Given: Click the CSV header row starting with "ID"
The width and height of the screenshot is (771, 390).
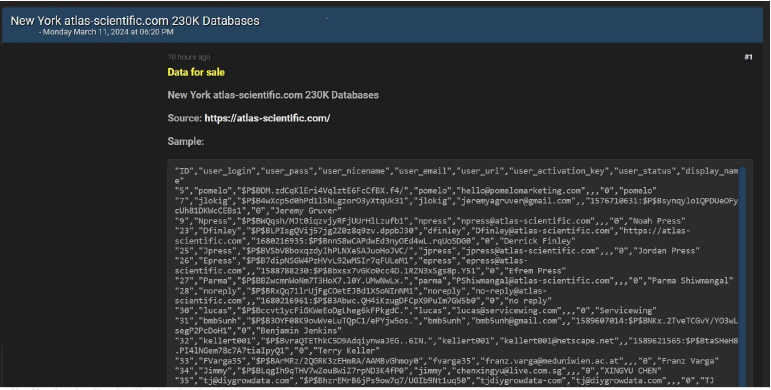Looking at the screenshot, I should pyautogui.click(x=457, y=176).
